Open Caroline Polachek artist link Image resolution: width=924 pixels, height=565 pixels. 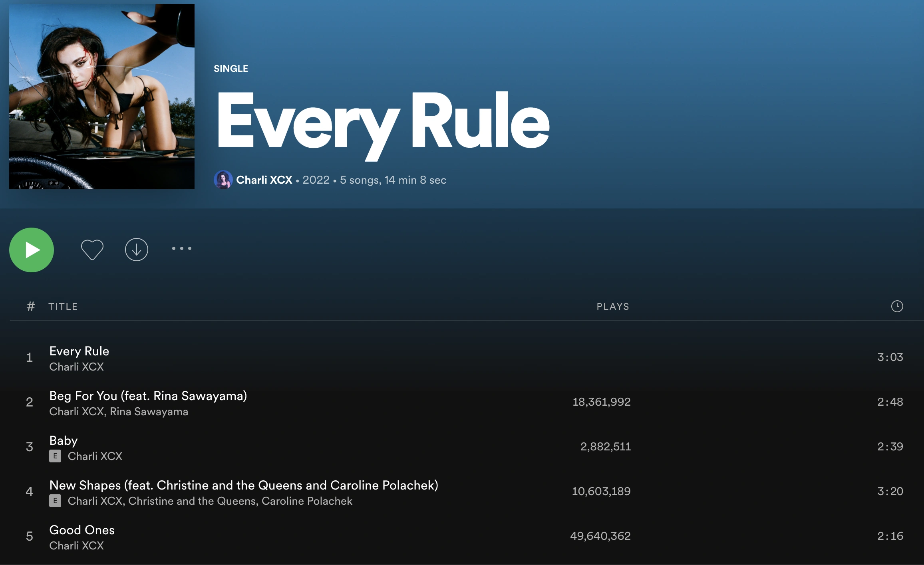[x=307, y=501]
